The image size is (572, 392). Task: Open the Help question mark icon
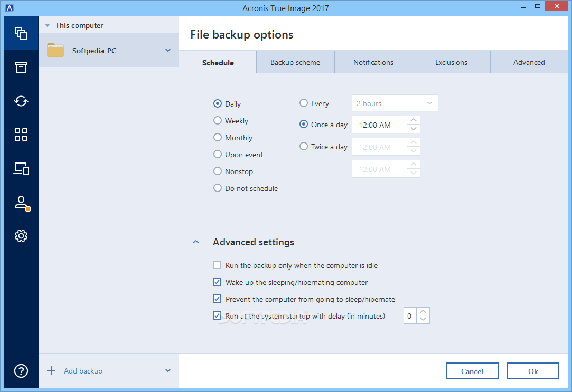[21, 371]
